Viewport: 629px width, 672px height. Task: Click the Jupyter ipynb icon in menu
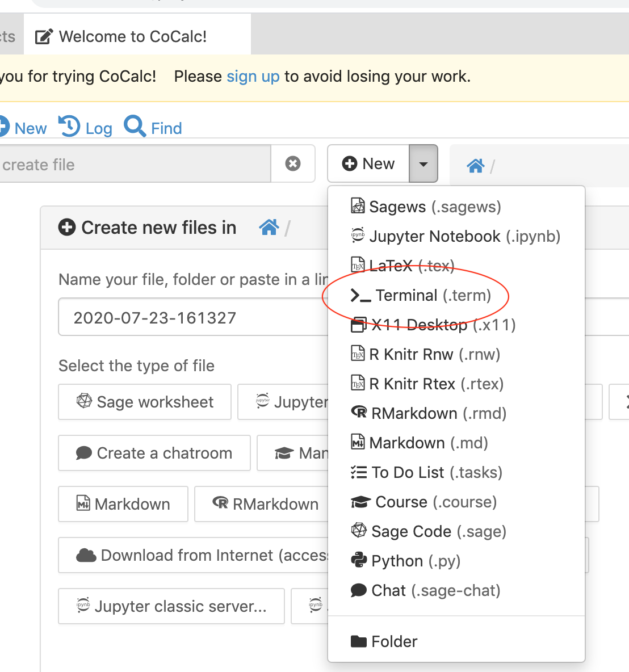click(358, 236)
